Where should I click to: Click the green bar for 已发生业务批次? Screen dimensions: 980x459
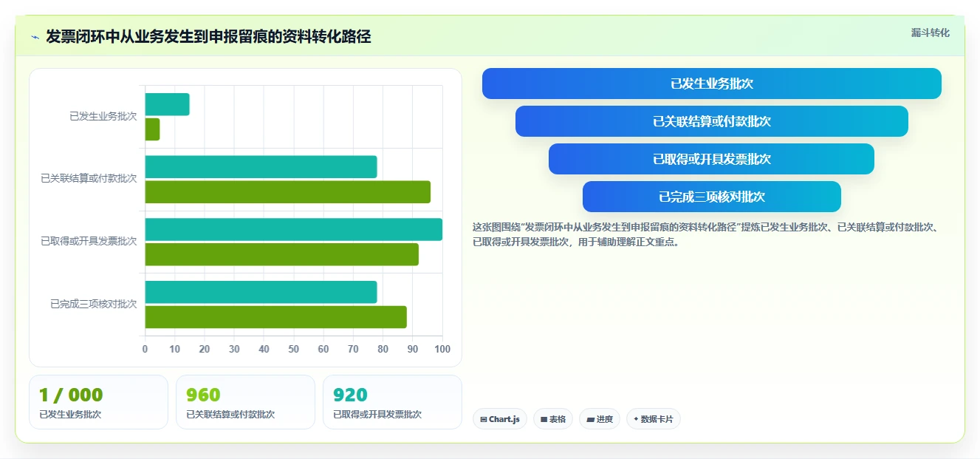tap(152, 129)
